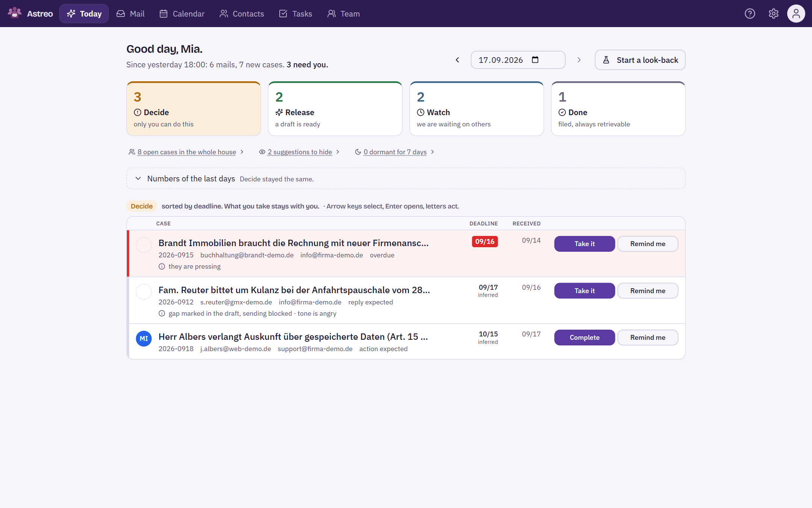Click the 17.09.2026 date input field
812x508 pixels.
(518, 60)
